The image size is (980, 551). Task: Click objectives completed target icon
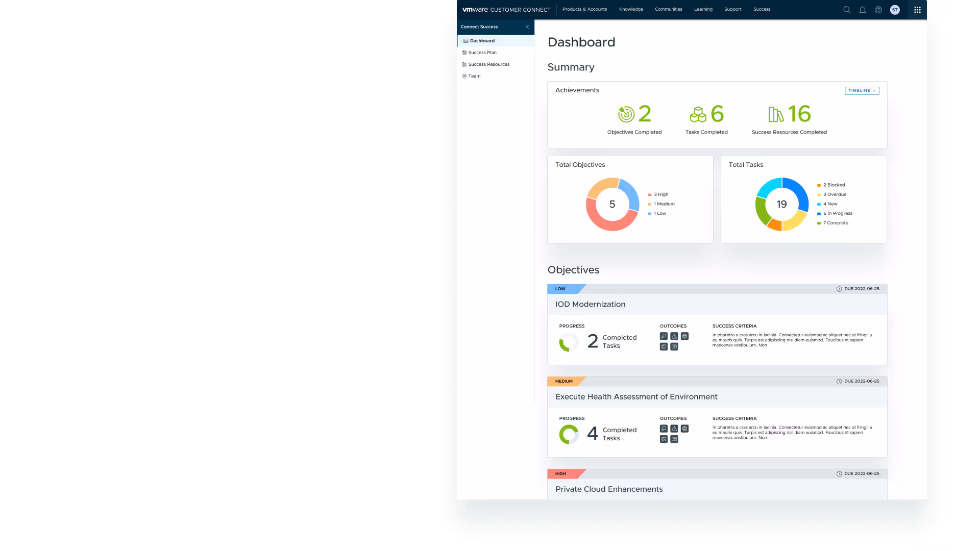click(x=626, y=114)
